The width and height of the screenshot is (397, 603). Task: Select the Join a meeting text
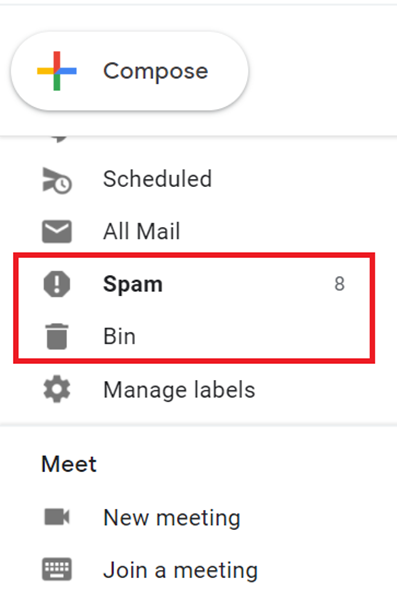[180, 570]
